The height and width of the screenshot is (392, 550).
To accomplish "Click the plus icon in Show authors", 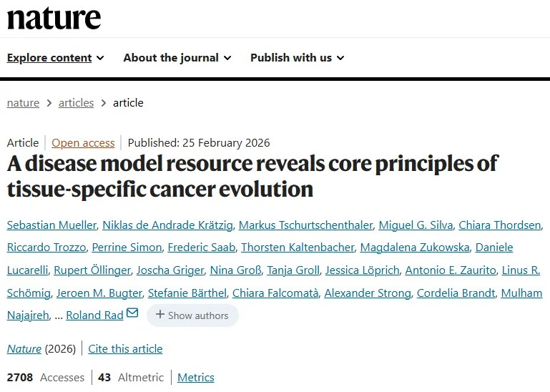I will (x=159, y=315).
